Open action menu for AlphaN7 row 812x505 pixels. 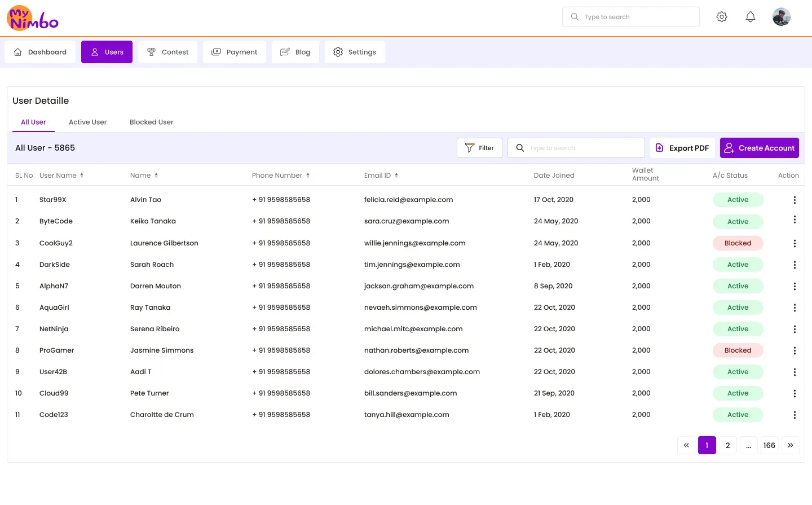click(795, 286)
